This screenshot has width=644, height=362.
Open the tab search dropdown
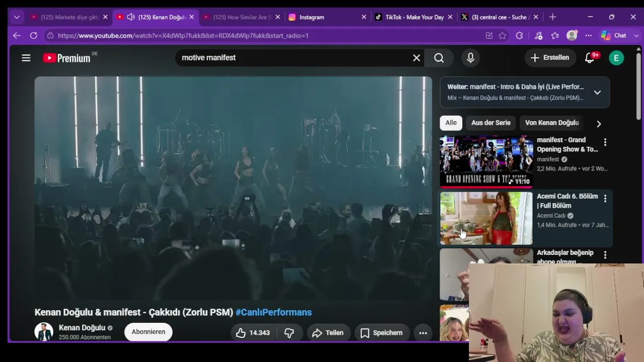[17, 17]
